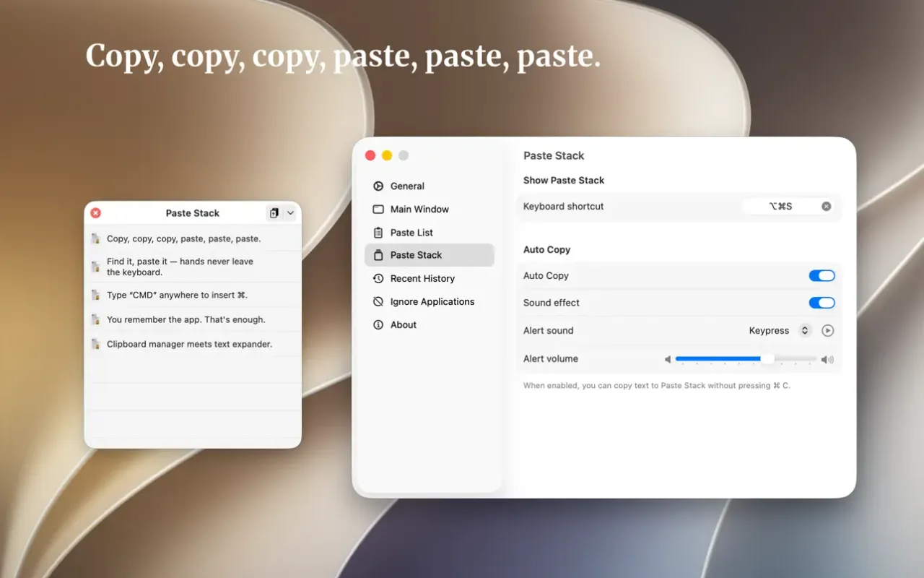Clear the keyboard shortcut with the x icon
Viewport: 924px width, 578px height.
pyautogui.click(x=827, y=207)
